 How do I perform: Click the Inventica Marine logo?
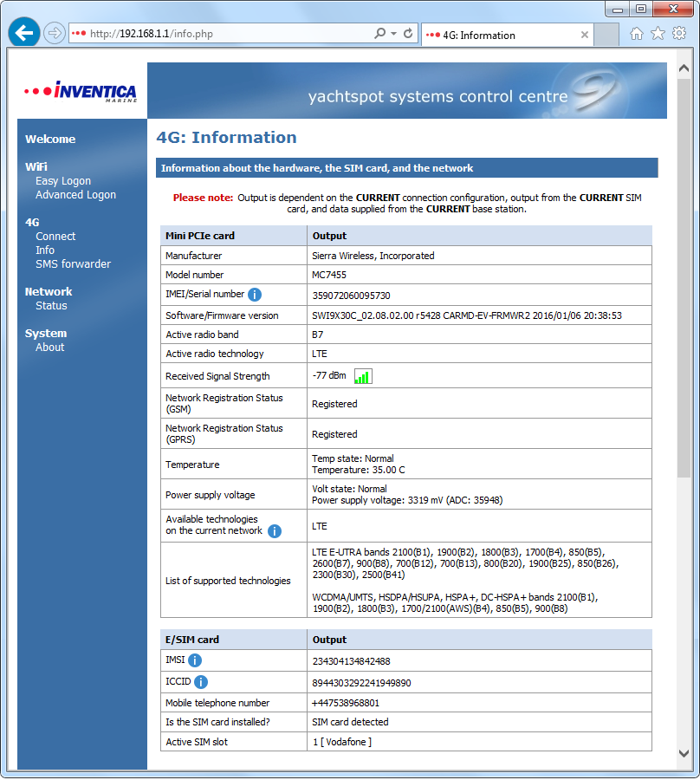point(81,92)
